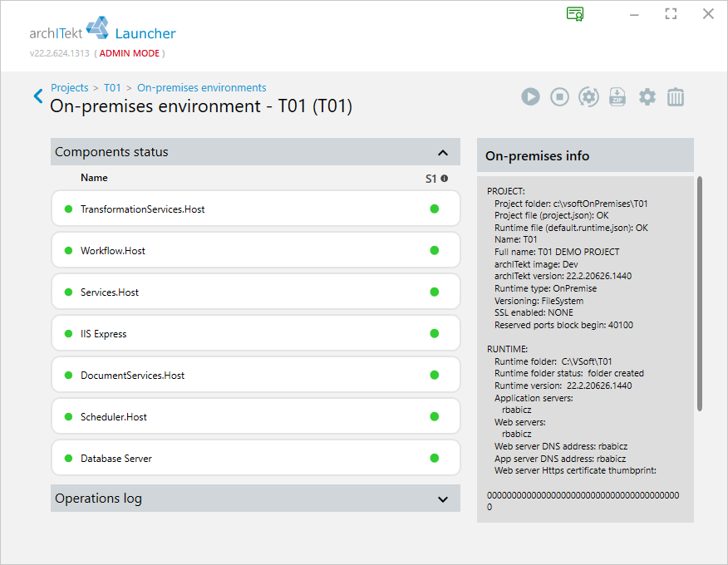Select the IIS Express component row

255,333
